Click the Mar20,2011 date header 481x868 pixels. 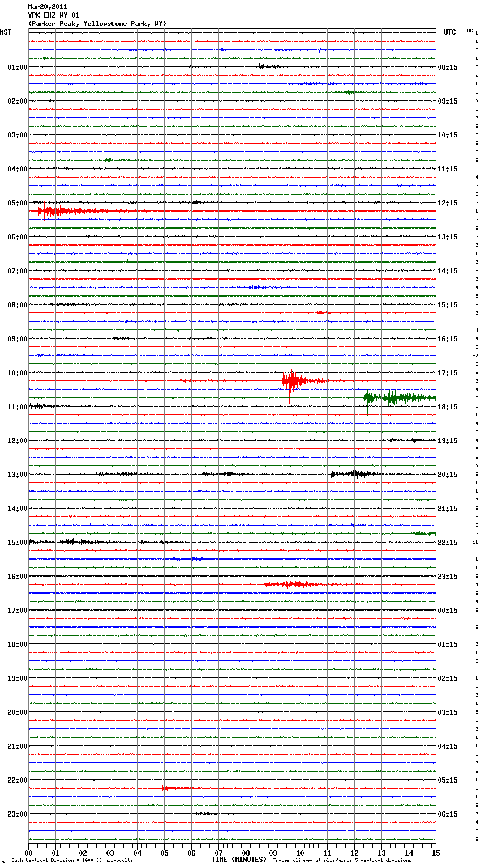[48, 7]
